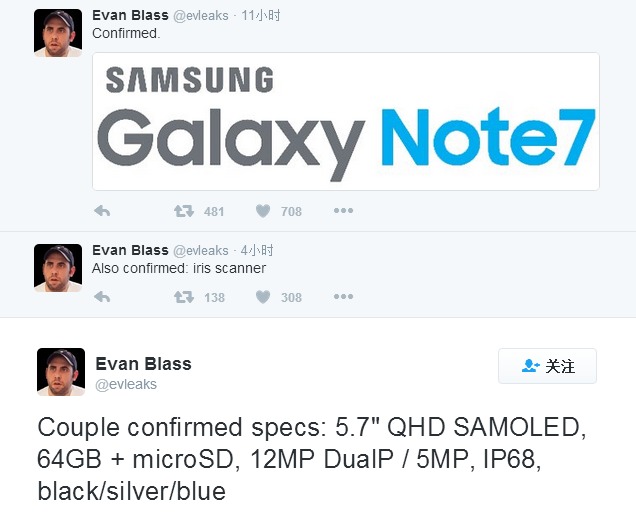
Task: Open the 4小时 timestamp link
Action: [257, 250]
